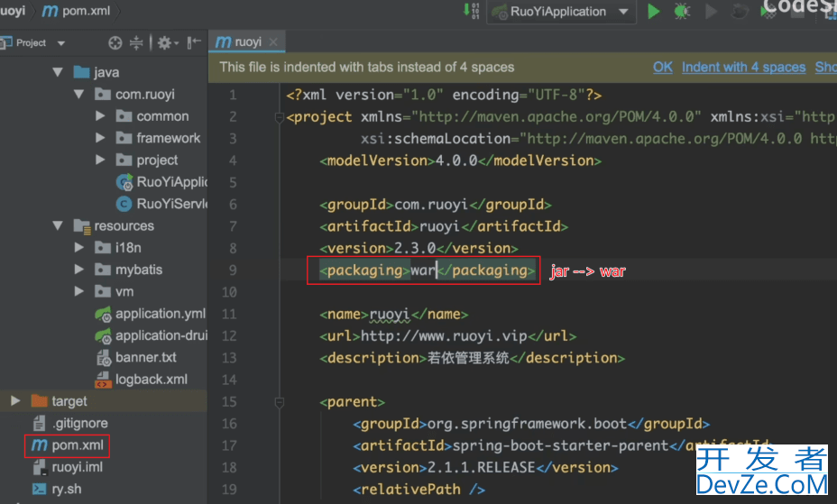Click the packaging war text on line 9
This screenshot has height=504, width=837.
pyautogui.click(x=427, y=270)
